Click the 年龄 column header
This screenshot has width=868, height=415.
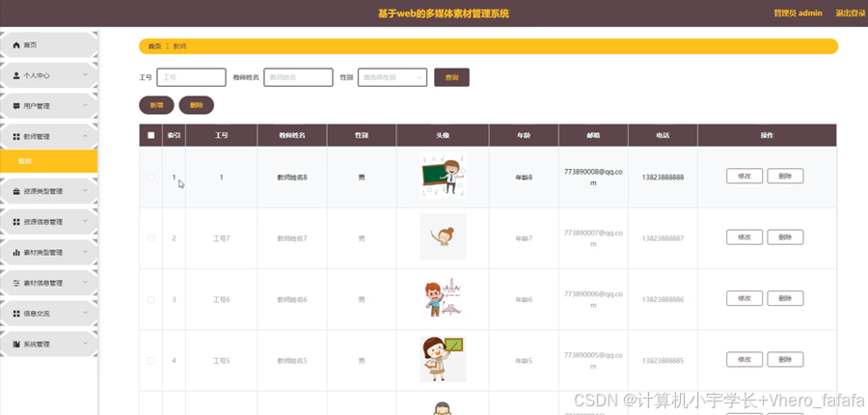(524, 135)
